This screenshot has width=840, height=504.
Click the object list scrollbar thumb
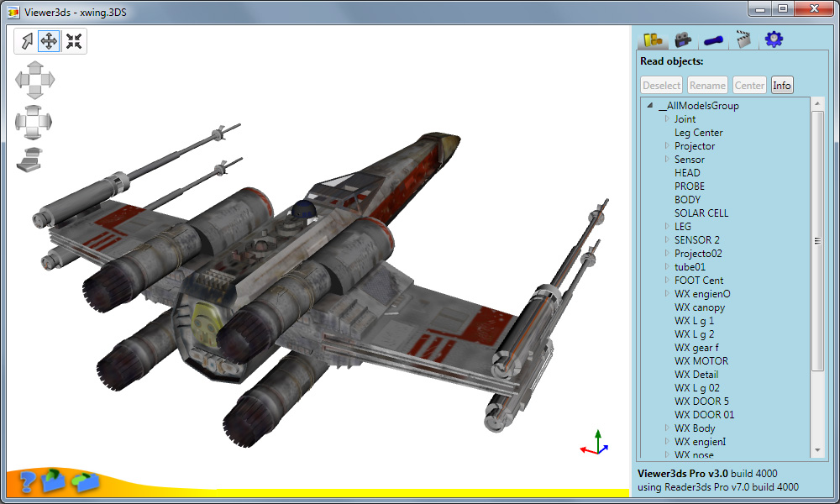[x=817, y=240]
